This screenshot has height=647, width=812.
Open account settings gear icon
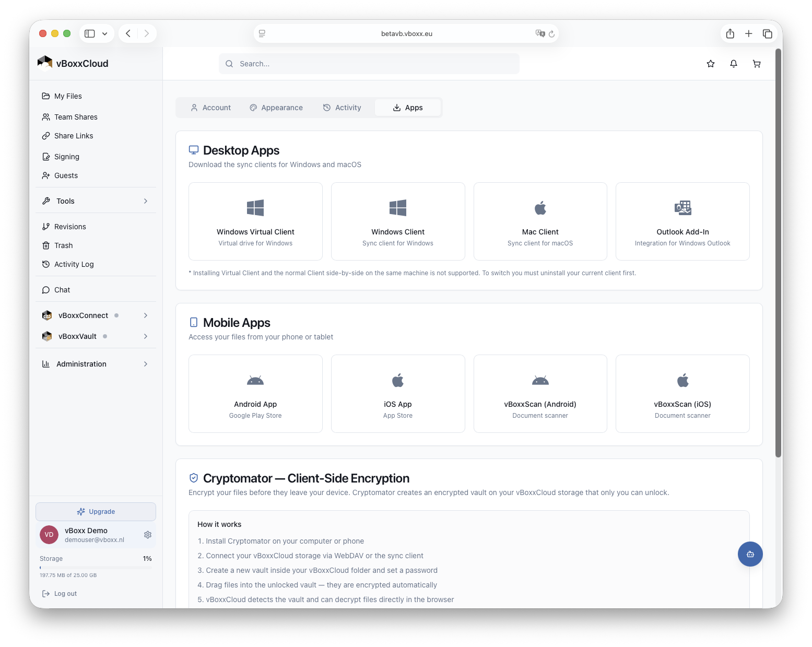[x=148, y=535]
